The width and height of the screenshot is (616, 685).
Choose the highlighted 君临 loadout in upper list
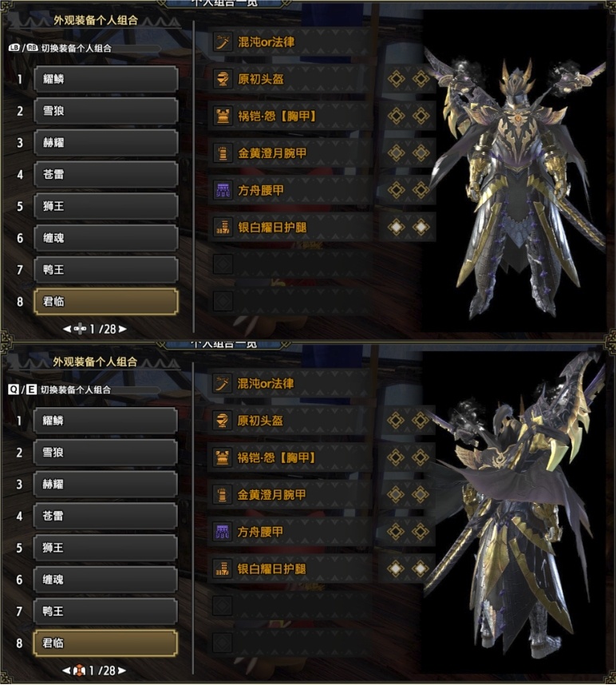(x=105, y=302)
